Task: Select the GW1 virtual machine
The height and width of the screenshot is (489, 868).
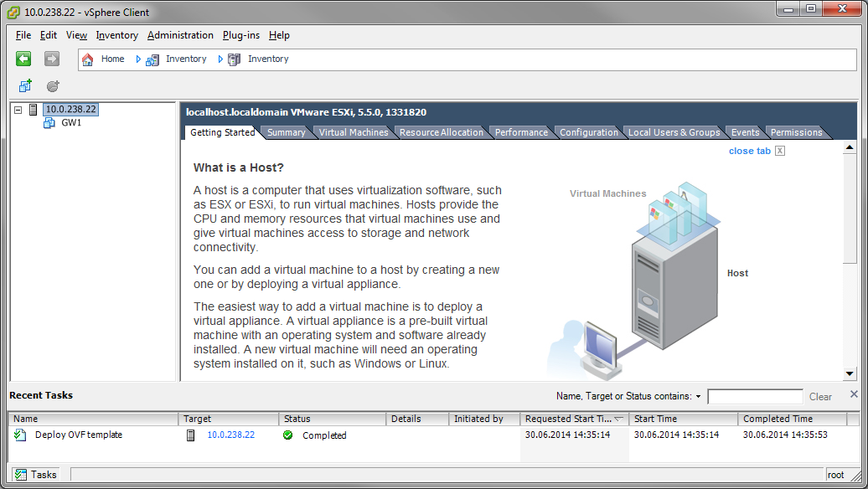Action: click(x=71, y=123)
